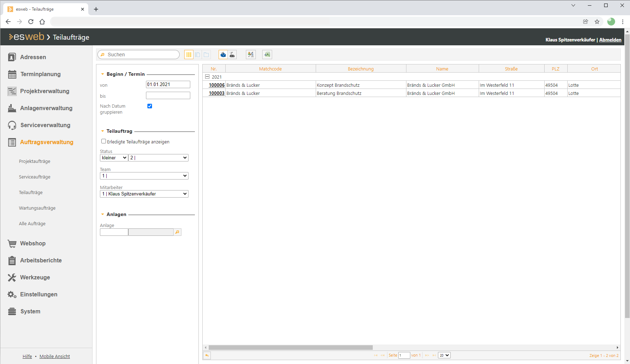The width and height of the screenshot is (630, 364).
Task: Click the orange undo arrow below the table
Action: pos(207,356)
